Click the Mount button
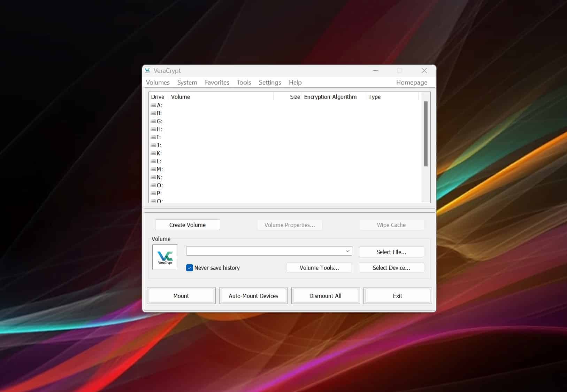The width and height of the screenshot is (567, 392). click(181, 296)
